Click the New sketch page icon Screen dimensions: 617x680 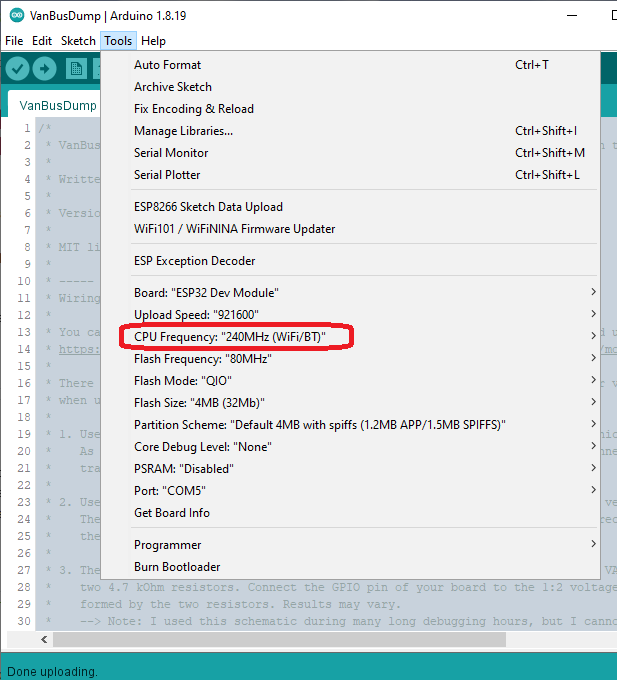pyautogui.click(x=76, y=69)
